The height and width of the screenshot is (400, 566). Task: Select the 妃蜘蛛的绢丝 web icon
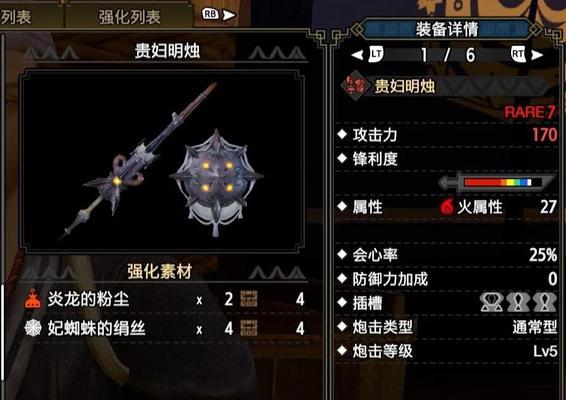pos(33,328)
